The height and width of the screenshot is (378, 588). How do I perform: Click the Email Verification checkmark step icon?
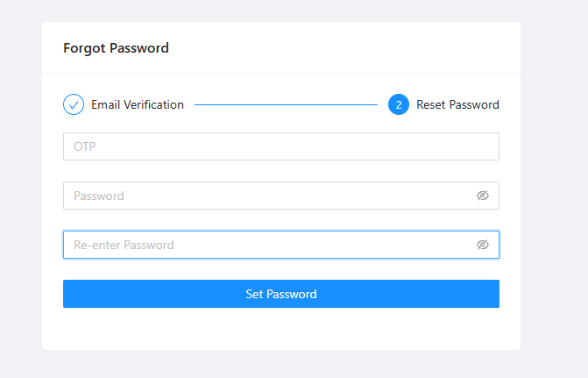click(74, 104)
